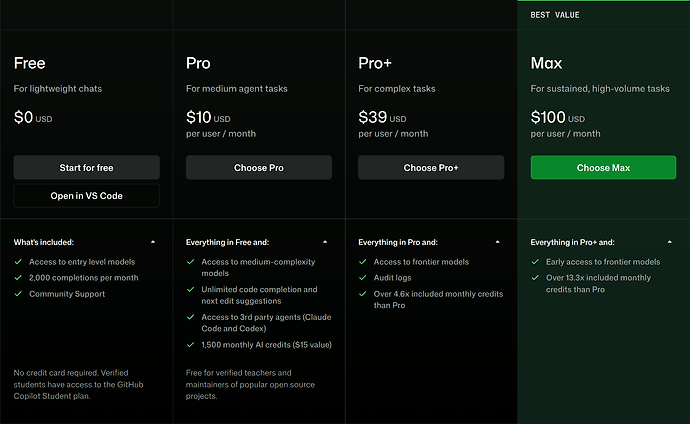The height and width of the screenshot is (424, 690).
Task: Click 'Access to medium-complexity models' text
Action: pyautogui.click(x=258, y=267)
